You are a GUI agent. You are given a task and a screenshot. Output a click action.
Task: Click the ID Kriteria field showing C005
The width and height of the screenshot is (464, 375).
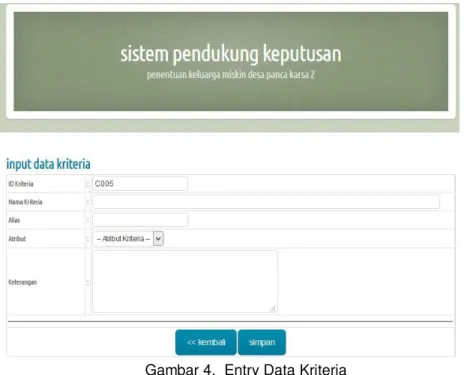[140, 184]
